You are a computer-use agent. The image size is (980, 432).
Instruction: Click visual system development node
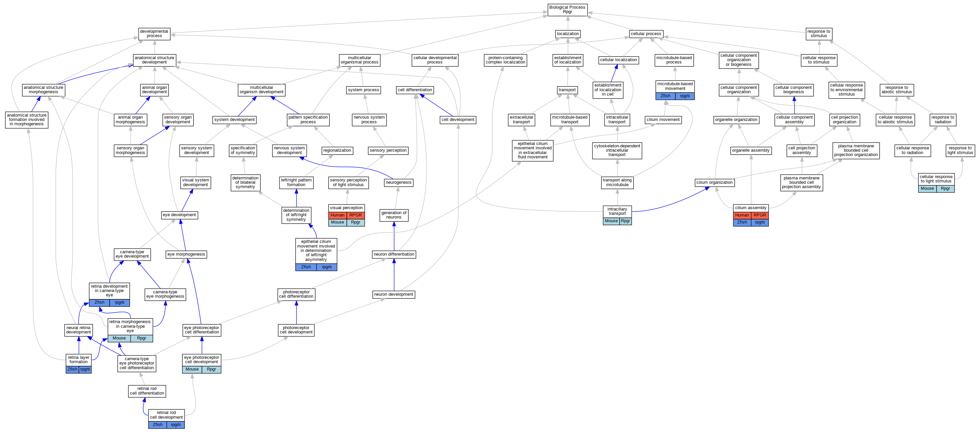point(196,182)
